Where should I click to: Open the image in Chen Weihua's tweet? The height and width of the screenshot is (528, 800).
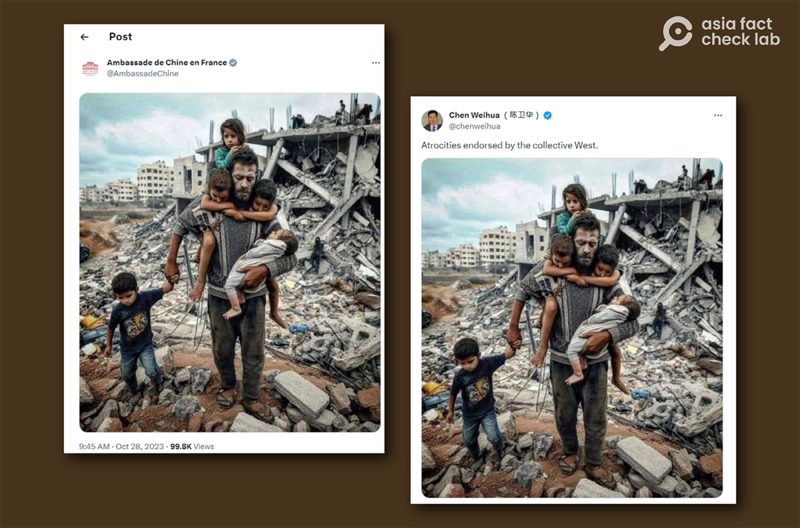pyautogui.click(x=571, y=327)
